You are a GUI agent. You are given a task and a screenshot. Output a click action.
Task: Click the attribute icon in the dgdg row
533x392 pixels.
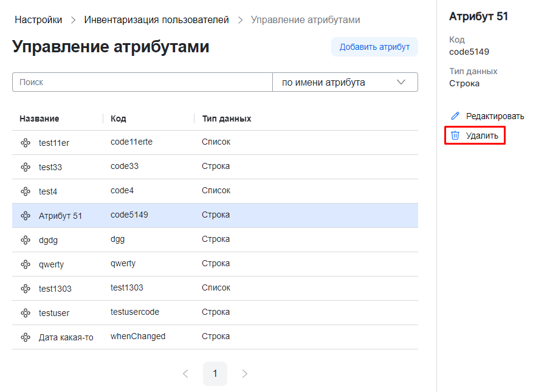point(26,240)
